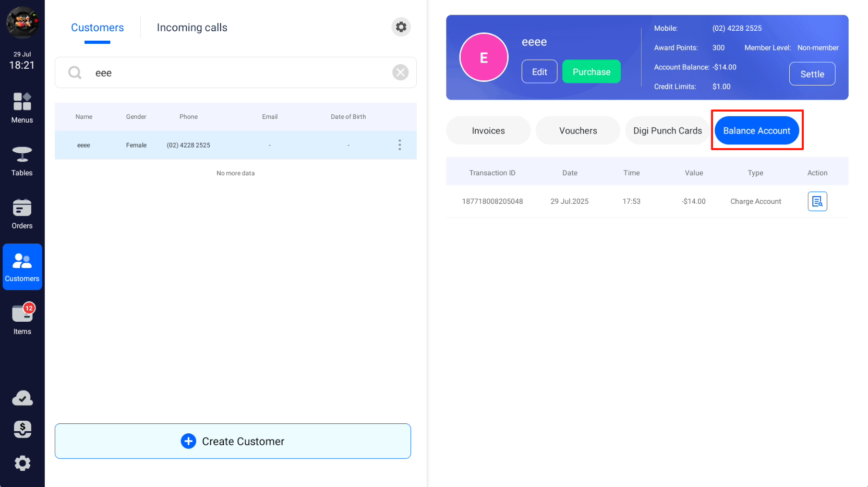Click the Action column header
Image resolution: width=868 pixels, height=487 pixels.
coord(817,173)
